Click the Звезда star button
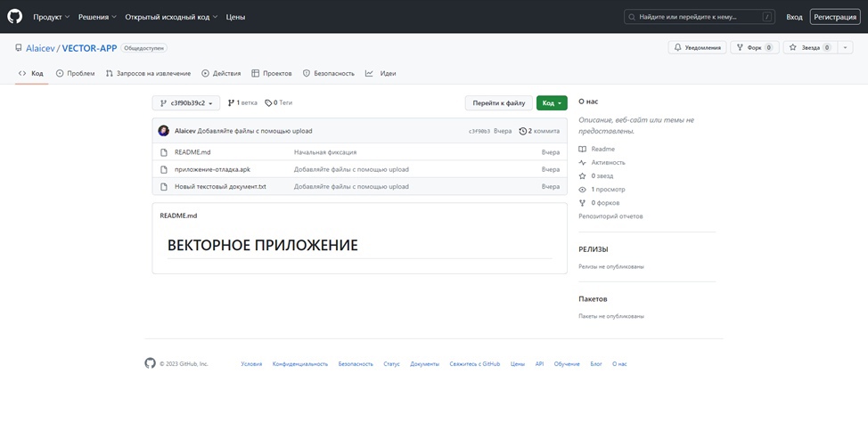The image size is (868, 447). coord(810,47)
